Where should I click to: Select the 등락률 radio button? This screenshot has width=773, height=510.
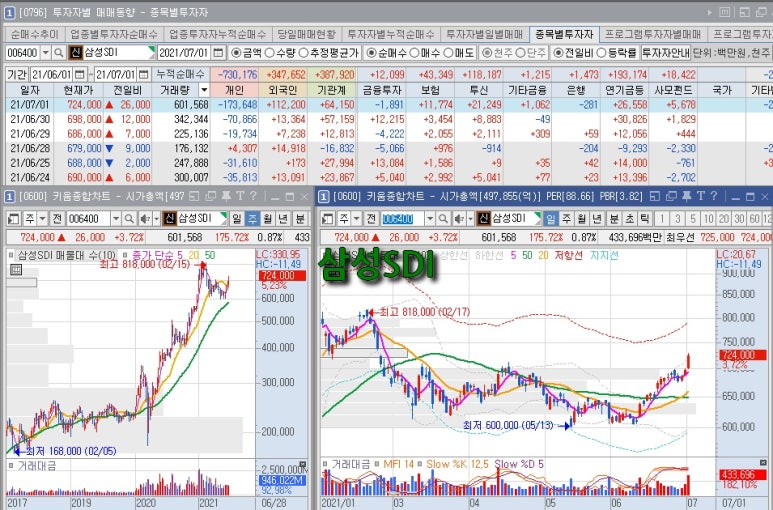(x=601, y=52)
